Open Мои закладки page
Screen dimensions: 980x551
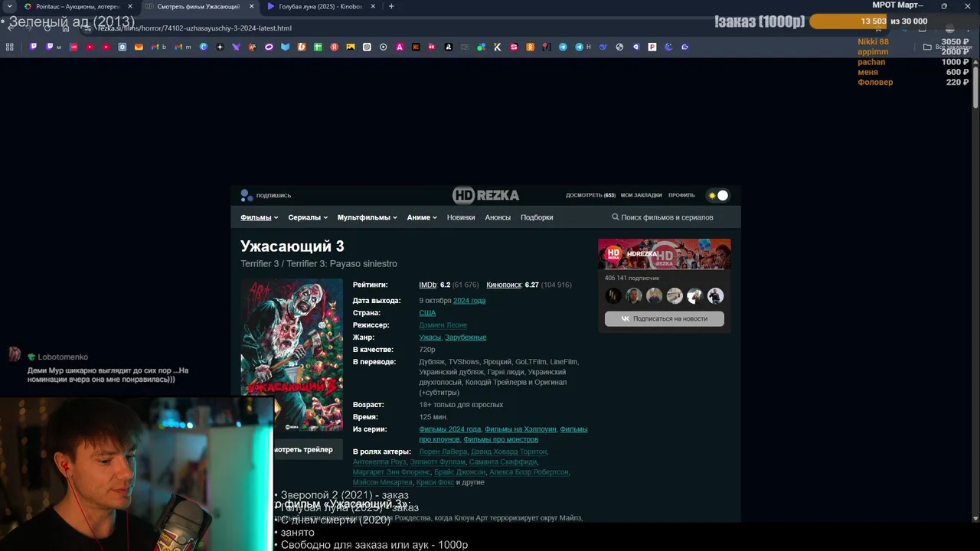(641, 195)
